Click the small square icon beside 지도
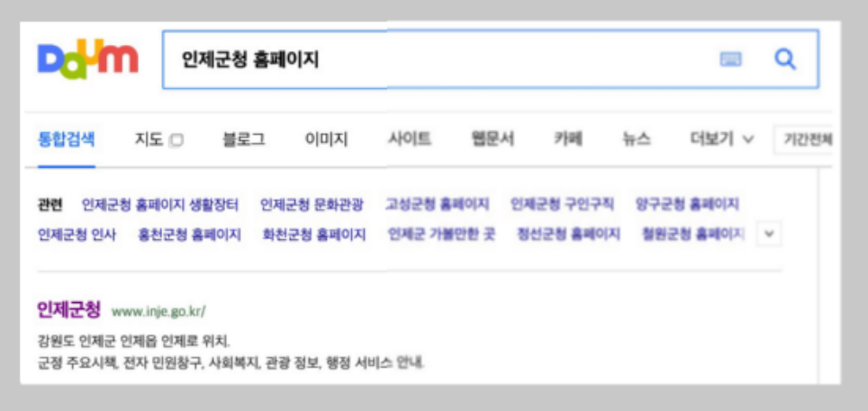Viewport: 868px width, 411px height. tap(176, 140)
